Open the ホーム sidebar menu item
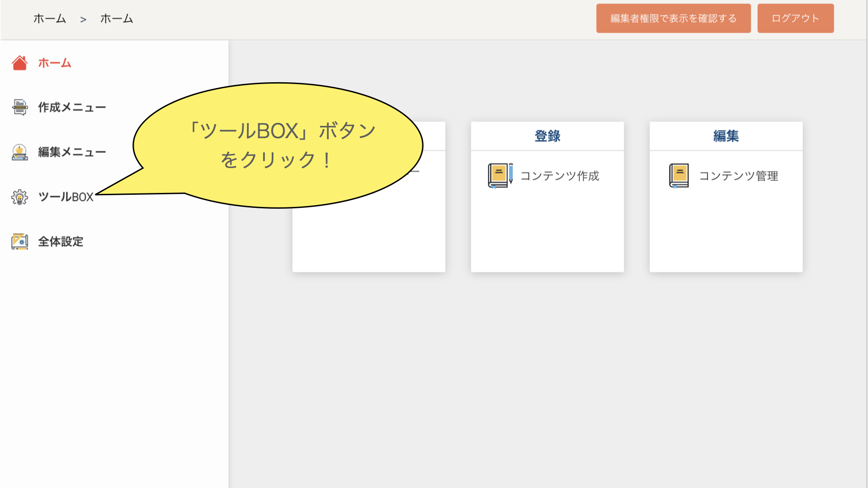Viewport: 868px width, 488px height. 54,63
